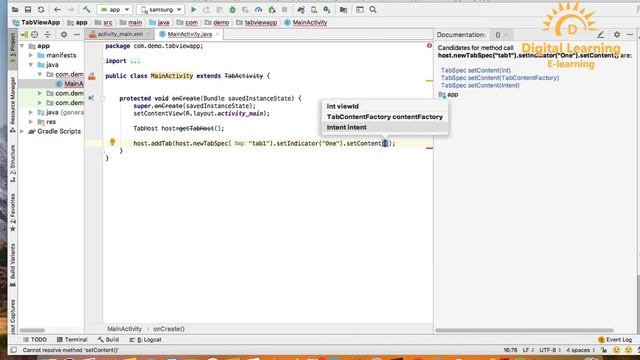640x360 pixels.
Task: Click the Open file toolbar icon
Action: (15, 9)
